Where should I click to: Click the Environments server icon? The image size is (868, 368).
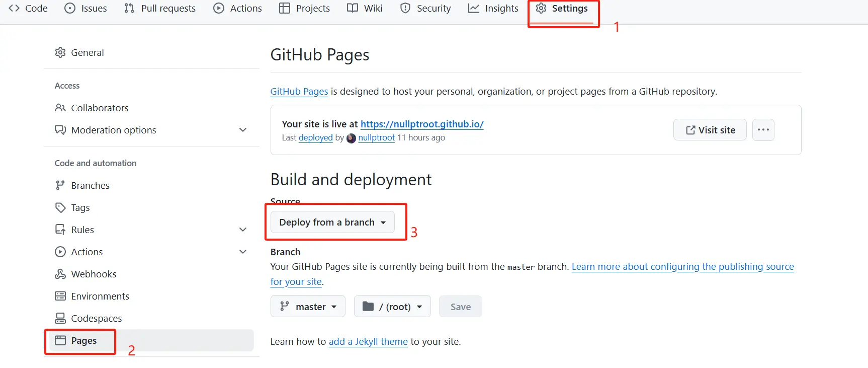tap(60, 296)
